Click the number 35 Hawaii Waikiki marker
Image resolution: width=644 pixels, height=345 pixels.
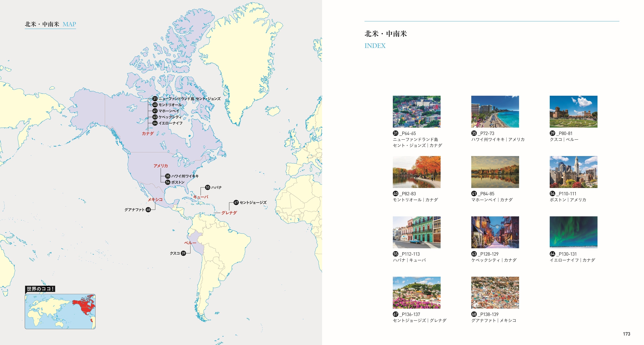pyautogui.click(x=168, y=176)
